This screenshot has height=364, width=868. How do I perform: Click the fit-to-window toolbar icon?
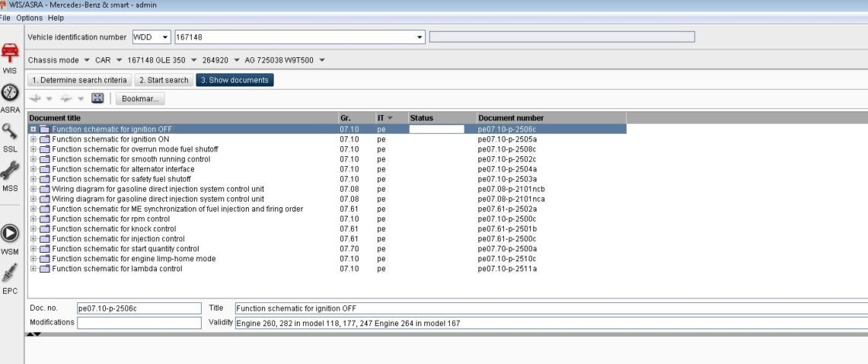[97, 99]
